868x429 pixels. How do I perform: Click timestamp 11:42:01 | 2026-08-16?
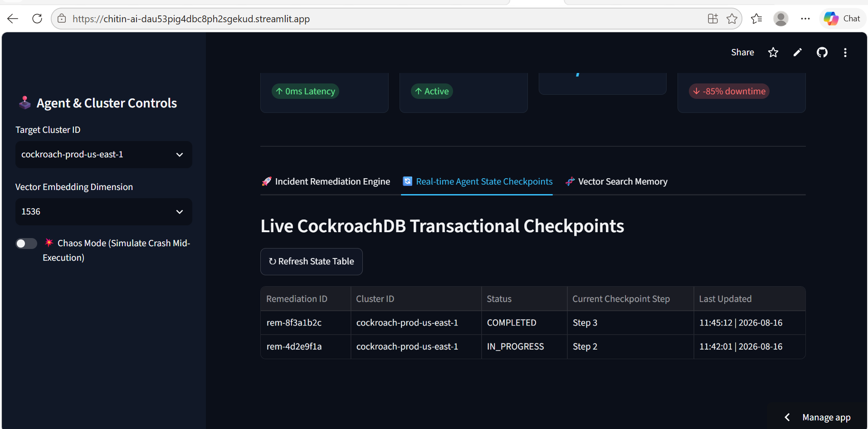click(750, 347)
